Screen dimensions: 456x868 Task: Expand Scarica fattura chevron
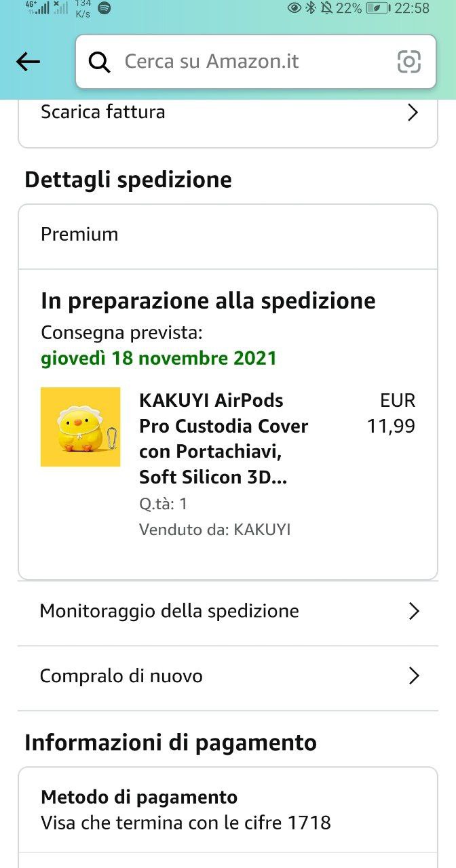pos(412,112)
